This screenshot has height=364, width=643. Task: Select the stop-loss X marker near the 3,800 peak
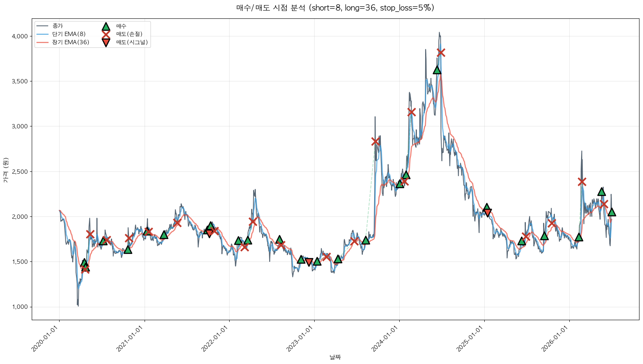coord(441,52)
